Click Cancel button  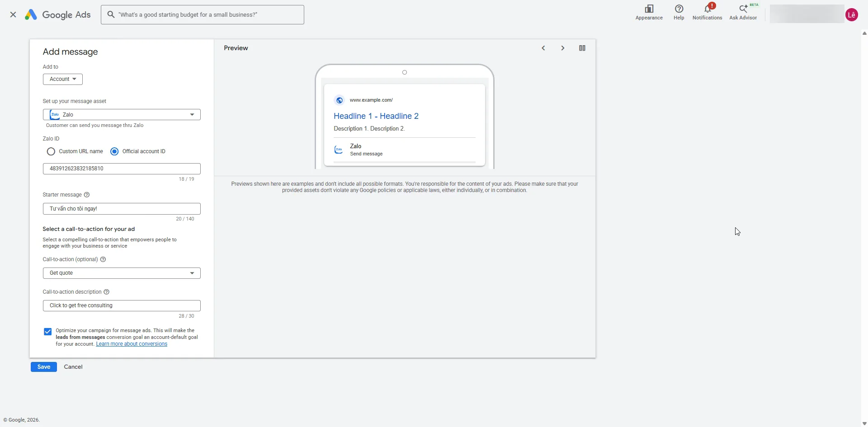(73, 367)
